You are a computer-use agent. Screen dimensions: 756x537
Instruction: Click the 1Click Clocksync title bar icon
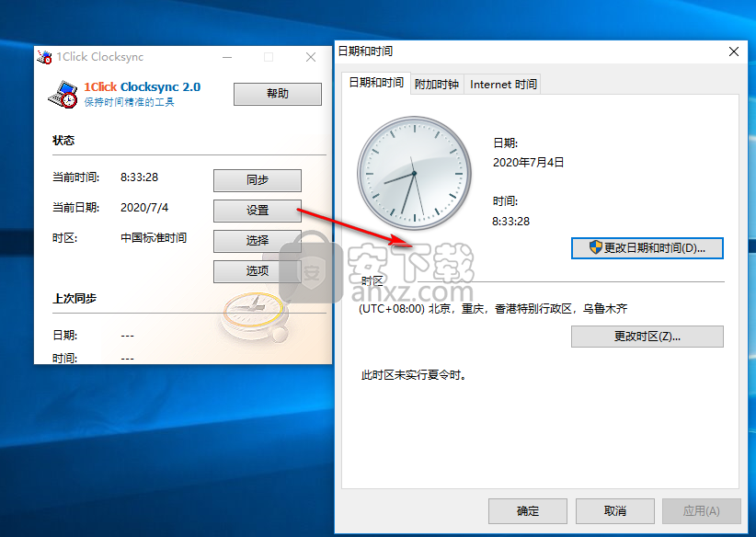[44, 57]
